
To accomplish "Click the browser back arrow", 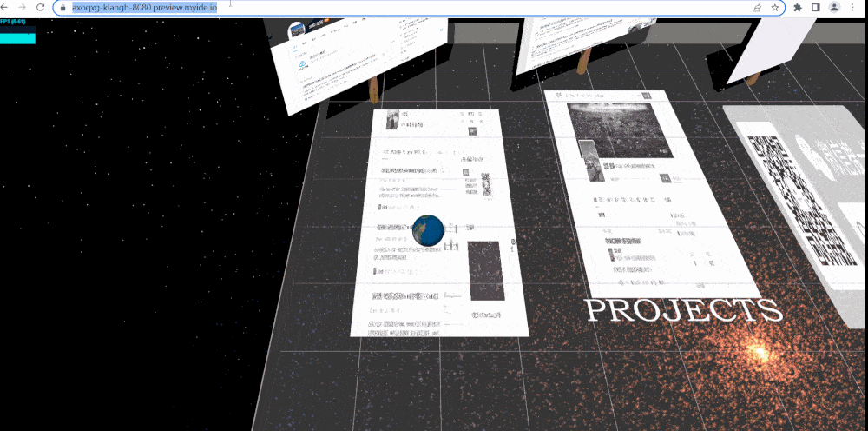I will coord(4,8).
